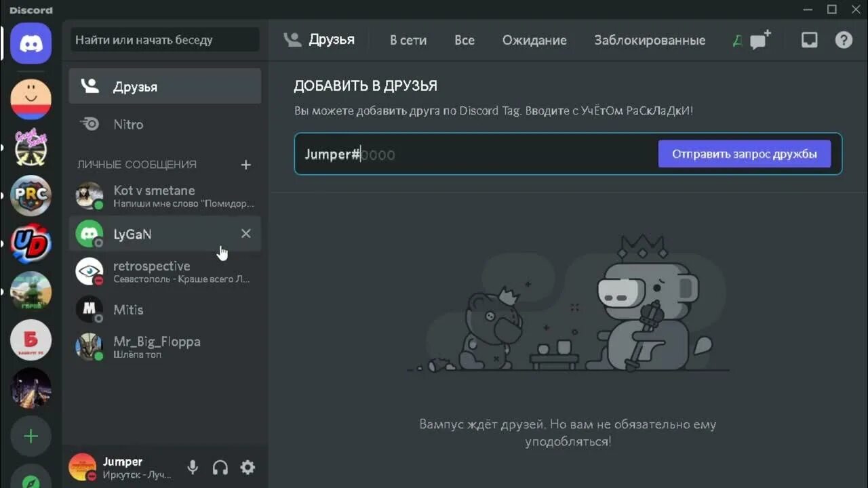Screen dimensions: 868x488
Task: Close LyGaN direct message
Action: [246, 233]
